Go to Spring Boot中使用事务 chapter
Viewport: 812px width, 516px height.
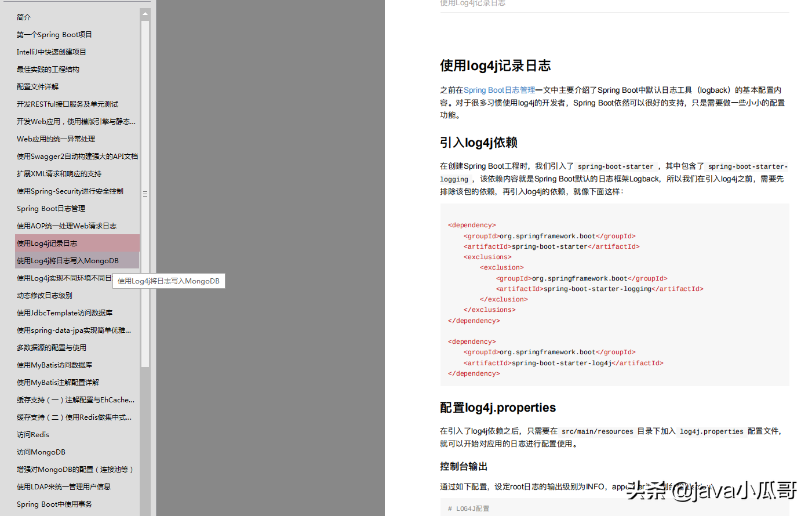coord(54,504)
